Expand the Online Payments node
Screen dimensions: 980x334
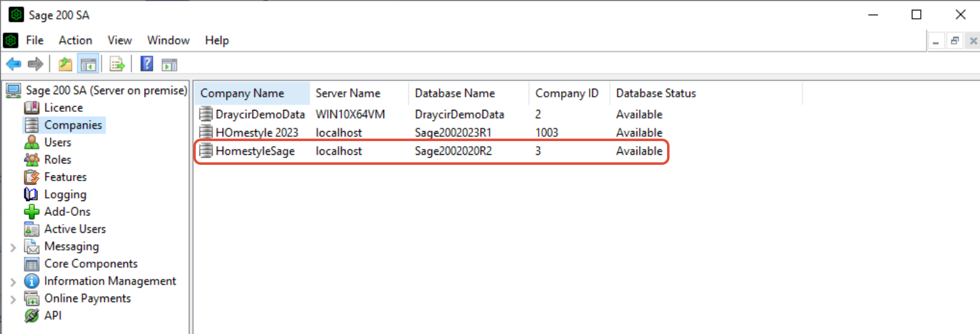point(13,299)
